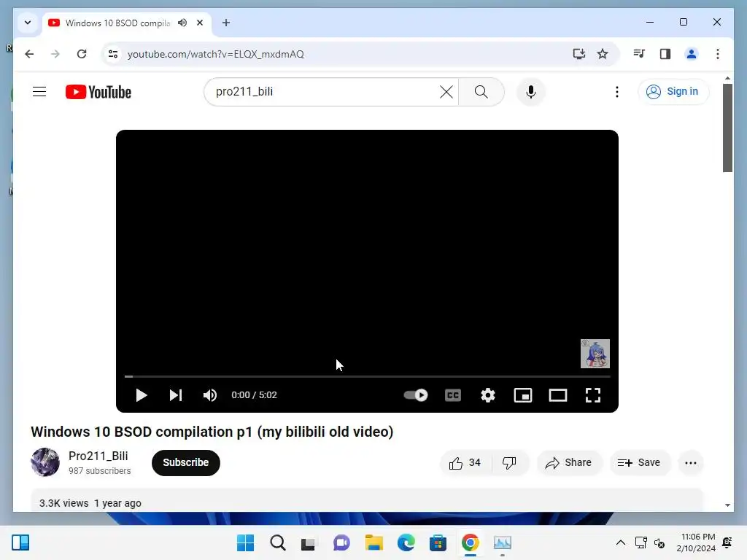The image size is (747, 560).
Task: Click the page vertical scrollbar
Action: tap(727, 128)
